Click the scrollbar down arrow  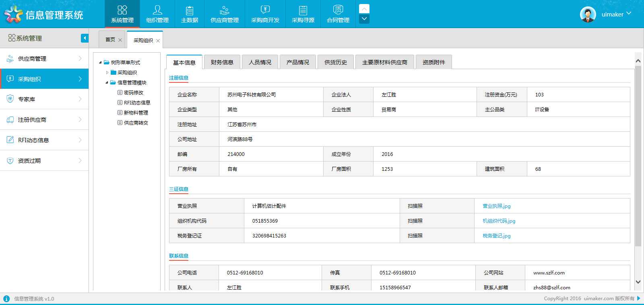[638, 282]
